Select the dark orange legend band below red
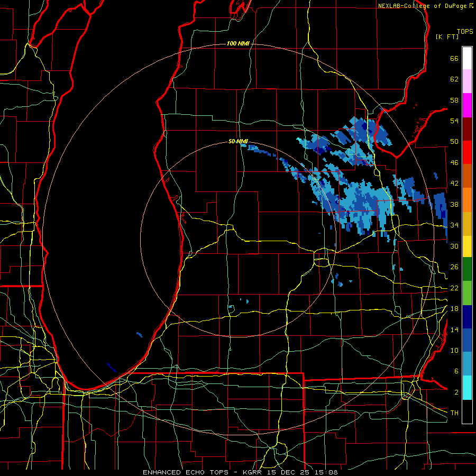Image resolution: width=476 pixels, height=476 pixels. tap(467, 176)
